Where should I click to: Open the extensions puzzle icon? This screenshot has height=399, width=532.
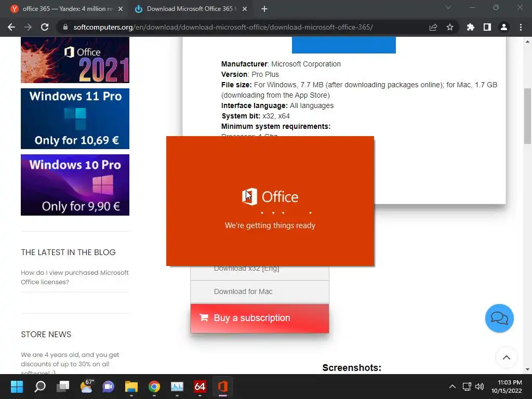point(471,27)
